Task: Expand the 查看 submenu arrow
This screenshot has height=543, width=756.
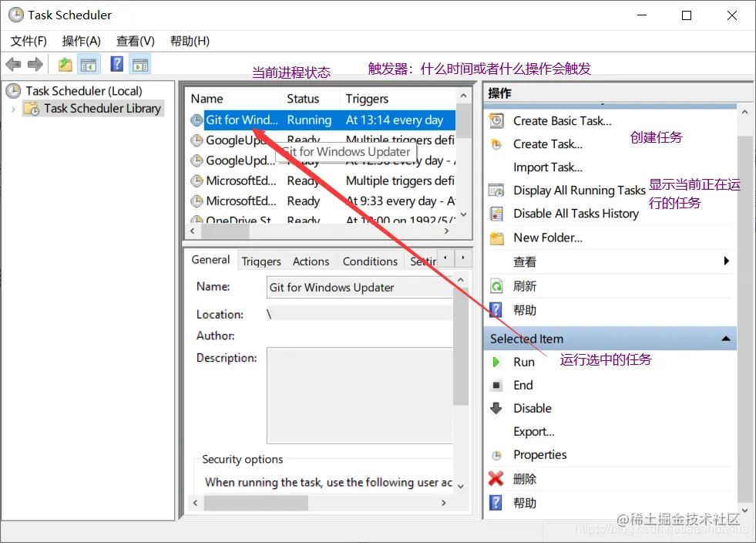Action: [727, 261]
